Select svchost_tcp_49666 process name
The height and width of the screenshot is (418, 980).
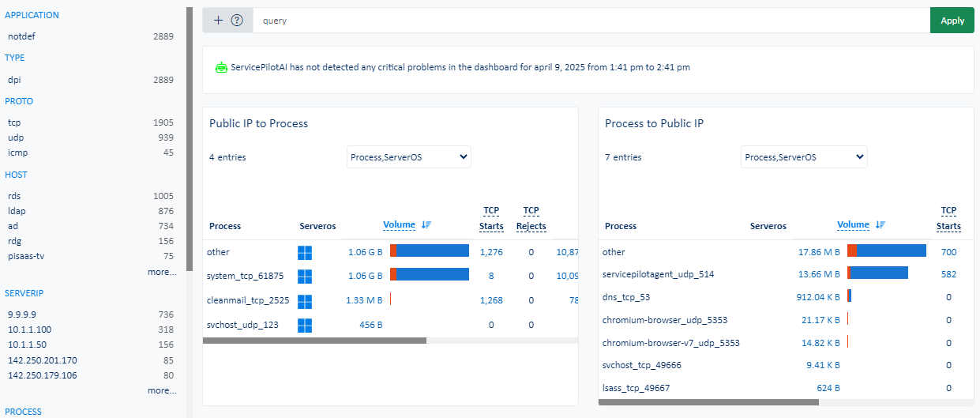(642, 365)
